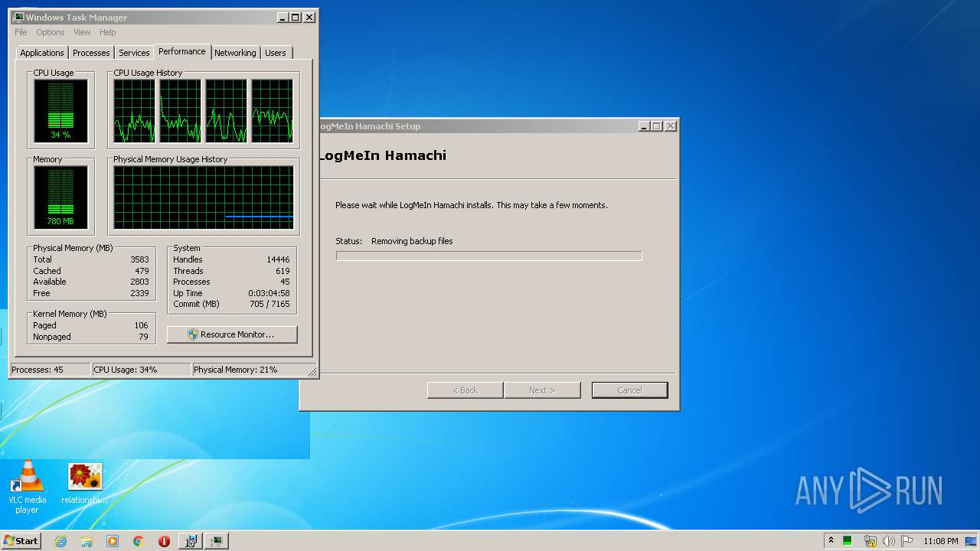The width and height of the screenshot is (980, 551).
Task: Click the fourth CPU Usage History graph
Action: (x=273, y=110)
